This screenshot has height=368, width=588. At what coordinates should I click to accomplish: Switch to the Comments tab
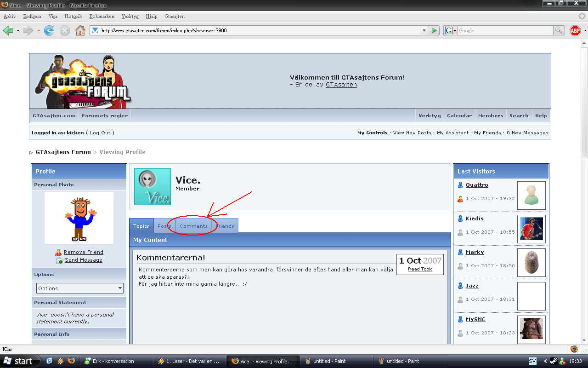[193, 226]
